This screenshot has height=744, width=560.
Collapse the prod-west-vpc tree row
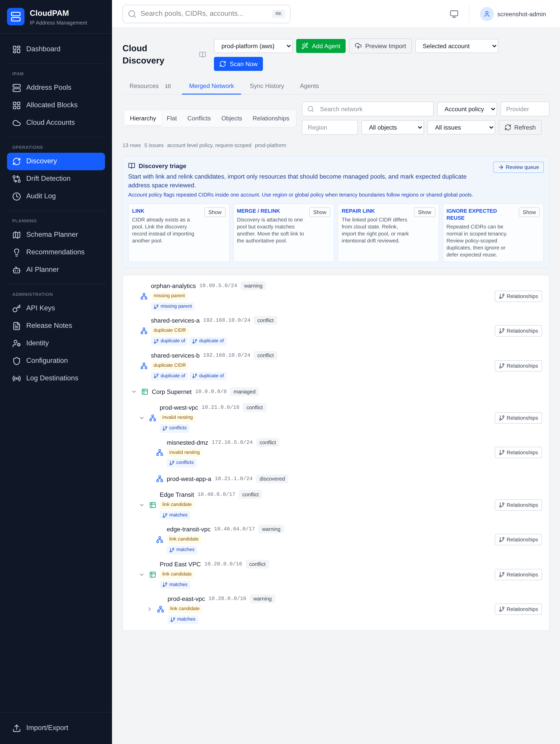pyautogui.click(x=142, y=418)
